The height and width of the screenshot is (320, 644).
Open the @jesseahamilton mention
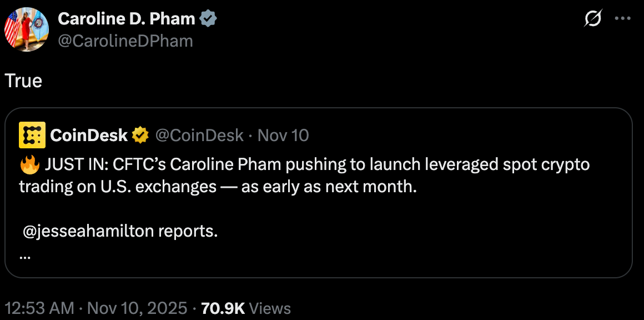[89, 231]
